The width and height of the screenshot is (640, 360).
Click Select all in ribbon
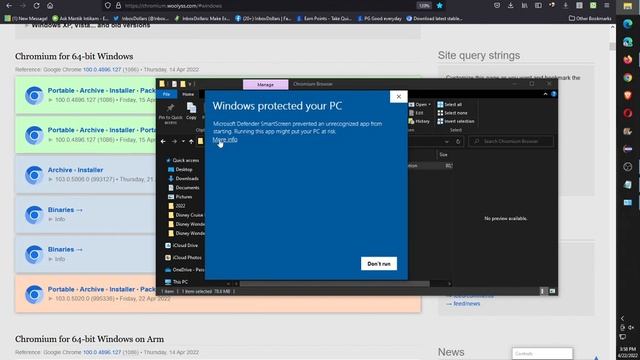coord(449,104)
